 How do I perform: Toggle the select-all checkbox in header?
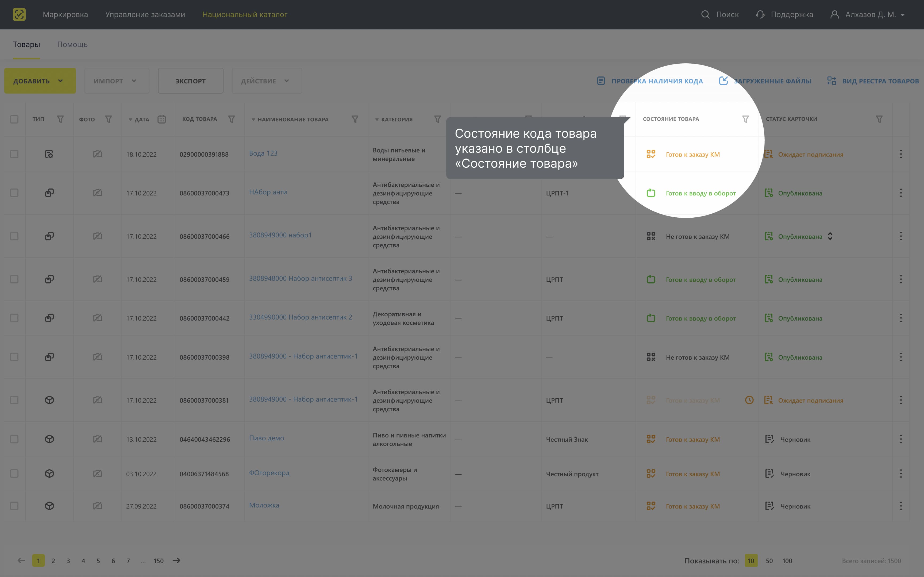(x=14, y=119)
